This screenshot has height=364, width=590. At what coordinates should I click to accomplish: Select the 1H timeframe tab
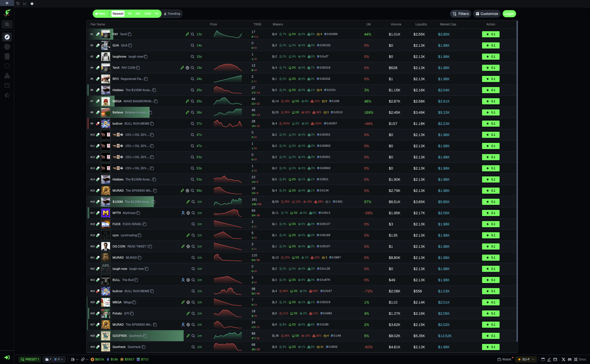point(157,14)
